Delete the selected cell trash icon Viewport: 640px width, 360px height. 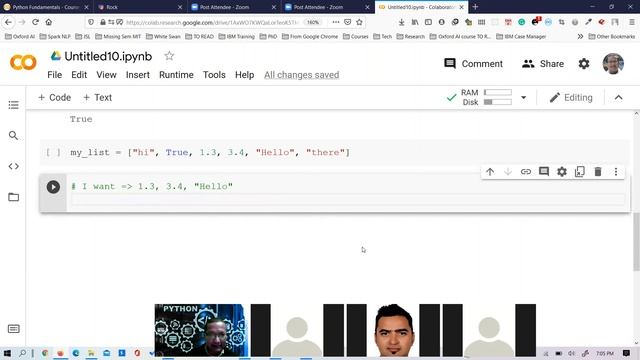tap(598, 172)
